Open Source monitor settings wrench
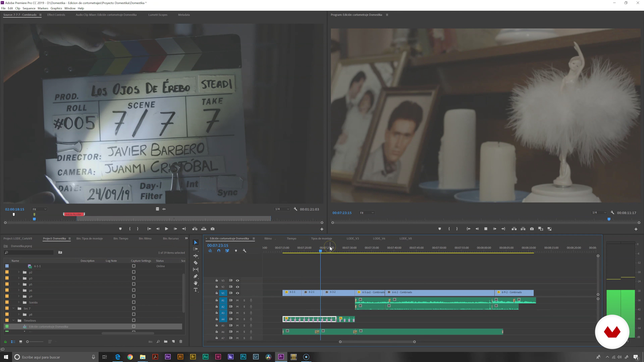The width and height of the screenshot is (644, 362). (295, 209)
